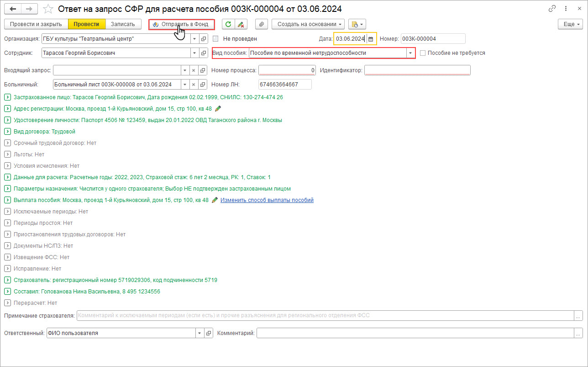Expand the Льготы section

7,154
